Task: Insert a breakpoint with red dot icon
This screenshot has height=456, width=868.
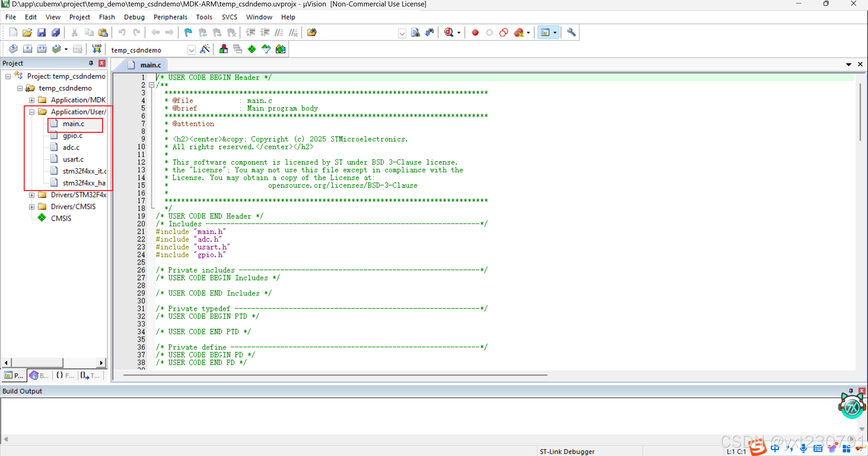Action: pyautogui.click(x=475, y=33)
